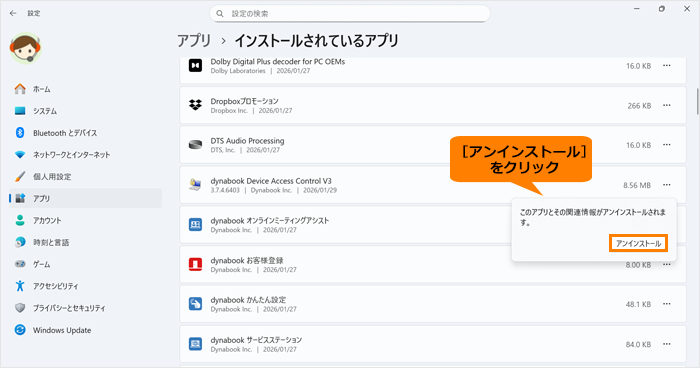
Task: Open 個人用設定 personalization settings
Action: 85,176
